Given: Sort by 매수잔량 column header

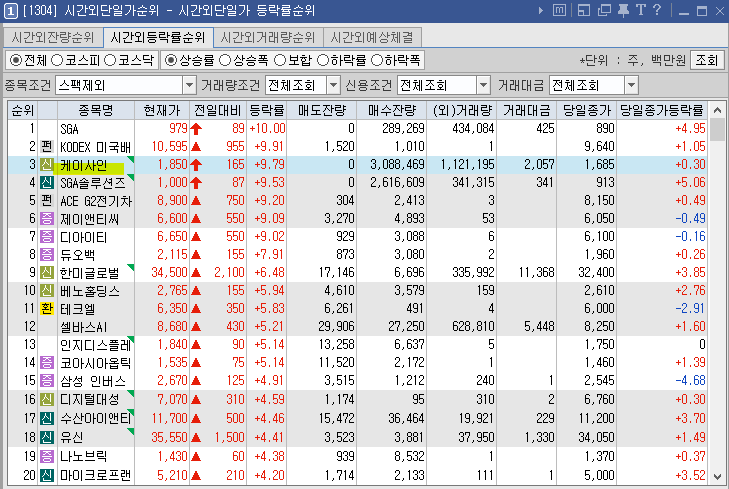Looking at the screenshot, I should pyautogui.click(x=392, y=110).
